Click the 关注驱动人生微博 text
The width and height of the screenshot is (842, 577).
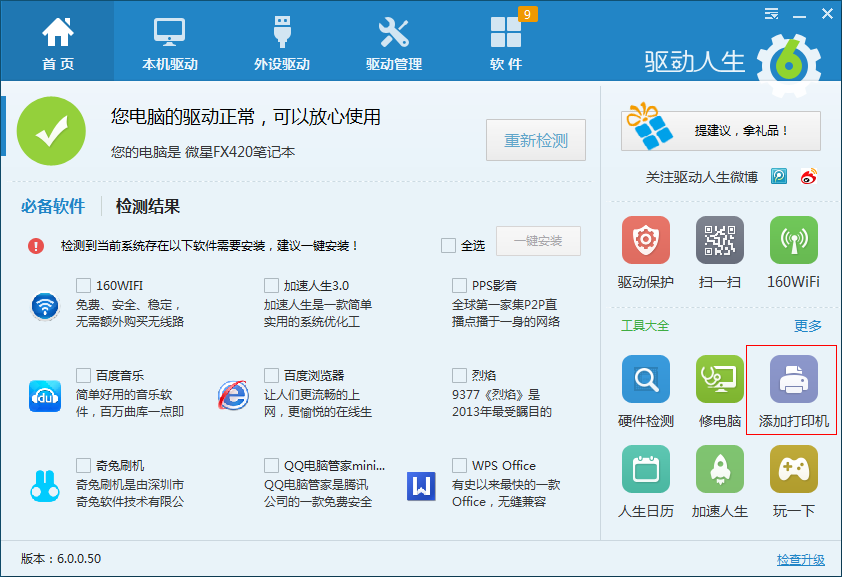702,177
